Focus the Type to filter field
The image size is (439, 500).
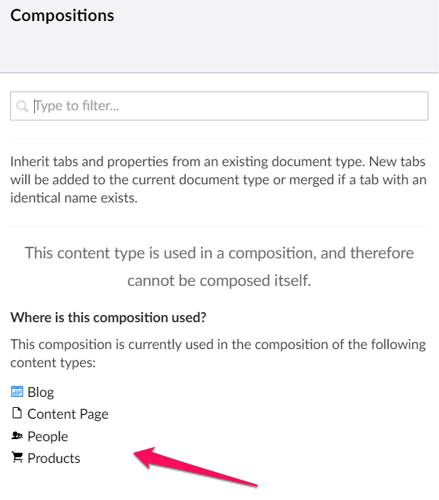click(x=219, y=106)
